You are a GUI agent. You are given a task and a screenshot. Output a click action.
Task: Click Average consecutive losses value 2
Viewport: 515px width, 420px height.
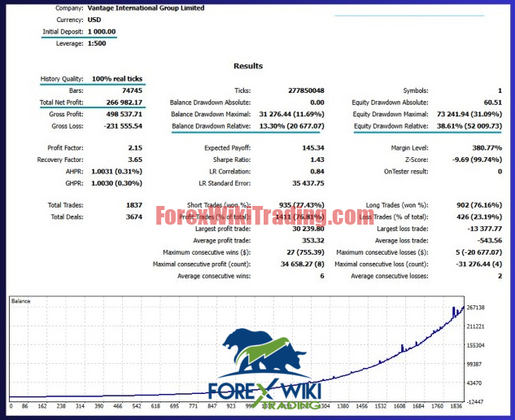(500, 276)
